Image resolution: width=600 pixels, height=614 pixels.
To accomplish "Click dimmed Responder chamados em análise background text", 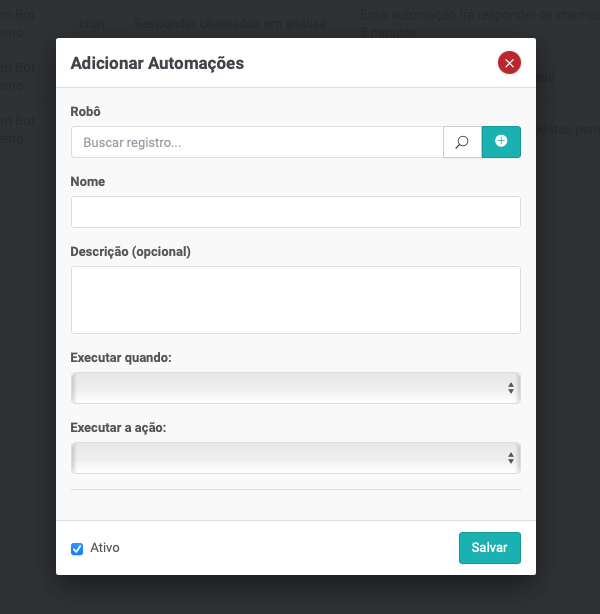I will pos(230,22).
